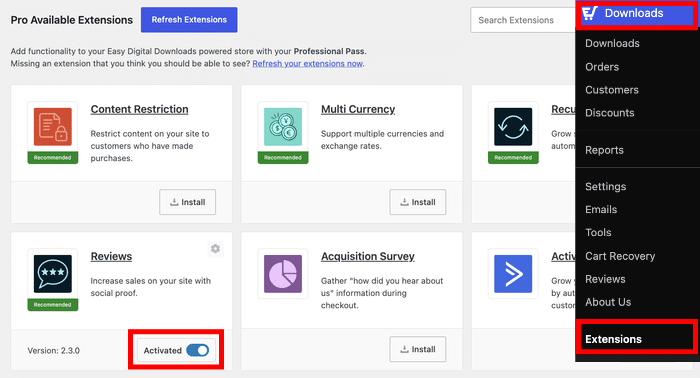Open the Downloads submenu item

612,43
